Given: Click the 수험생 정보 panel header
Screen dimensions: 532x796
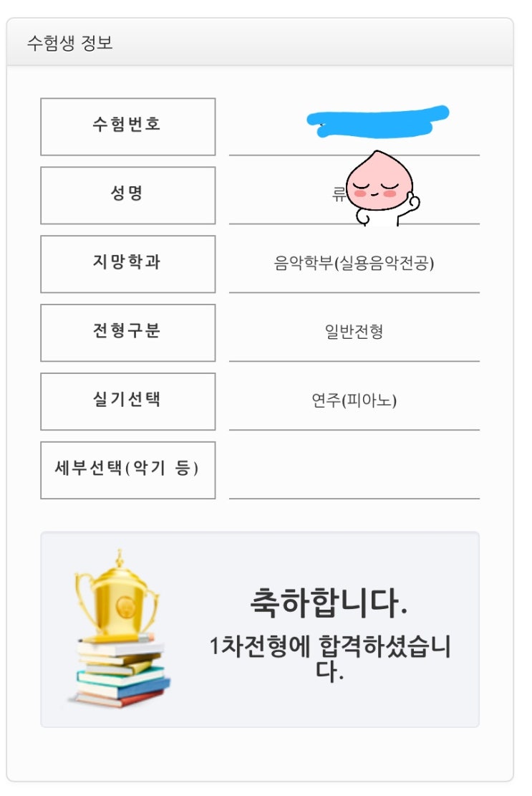Looking at the screenshot, I should click(70, 43).
